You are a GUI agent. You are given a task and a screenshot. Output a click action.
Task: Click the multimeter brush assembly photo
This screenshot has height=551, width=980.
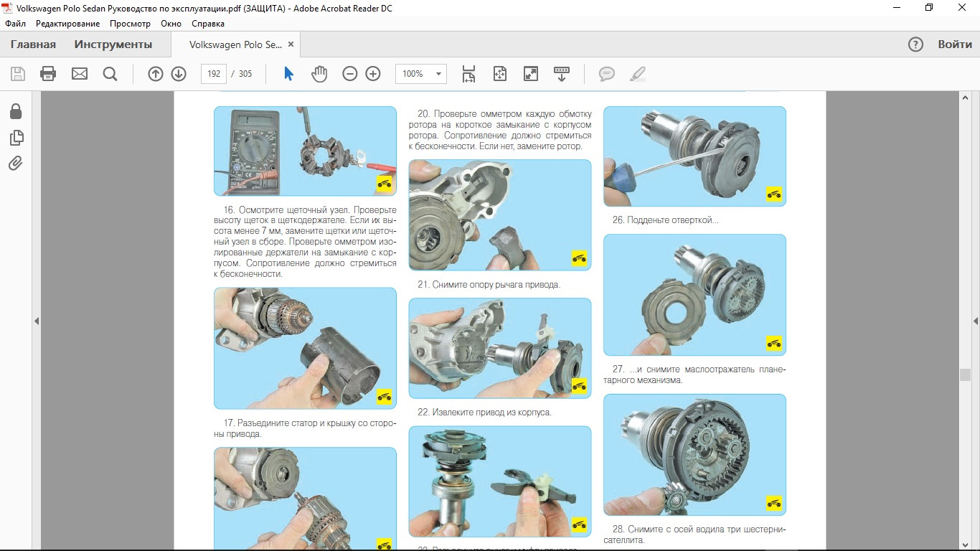point(305,151)
